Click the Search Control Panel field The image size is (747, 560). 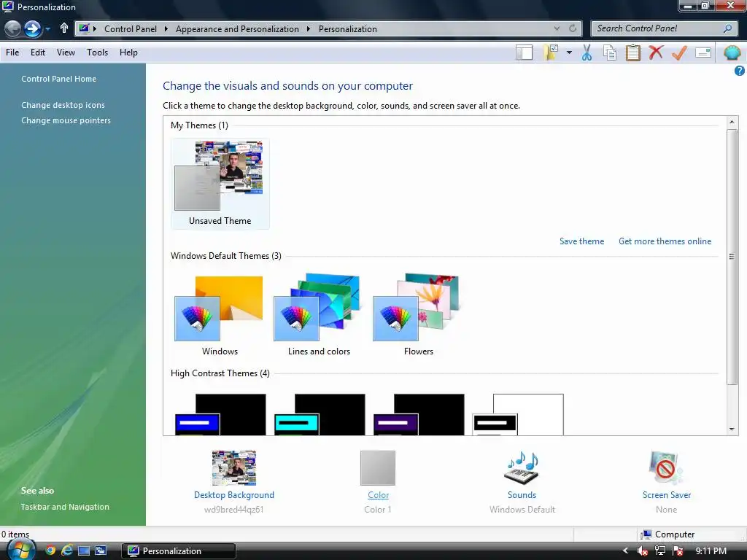(x=663, y=28)
